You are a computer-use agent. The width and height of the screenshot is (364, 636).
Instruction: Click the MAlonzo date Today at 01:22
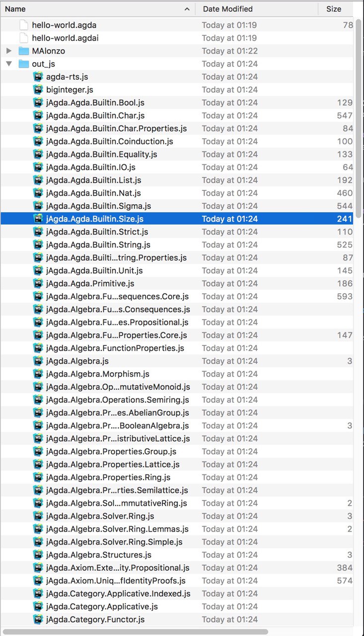click(x=229, y=51)
